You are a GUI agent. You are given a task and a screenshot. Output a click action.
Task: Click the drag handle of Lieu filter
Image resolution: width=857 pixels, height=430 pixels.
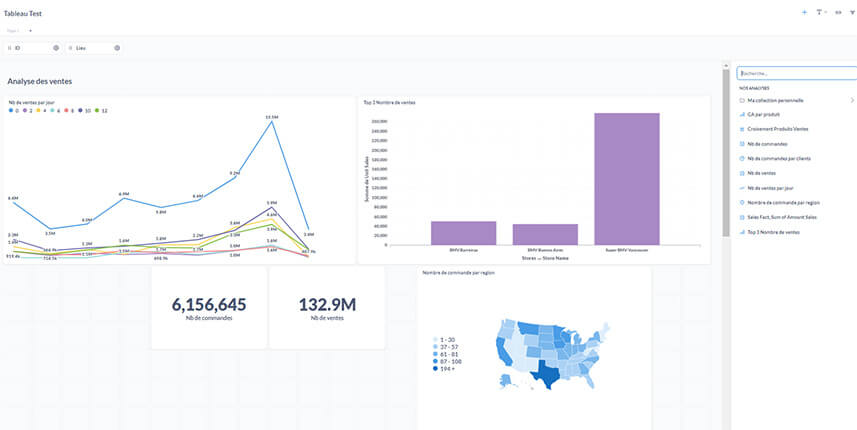[71, 48]
